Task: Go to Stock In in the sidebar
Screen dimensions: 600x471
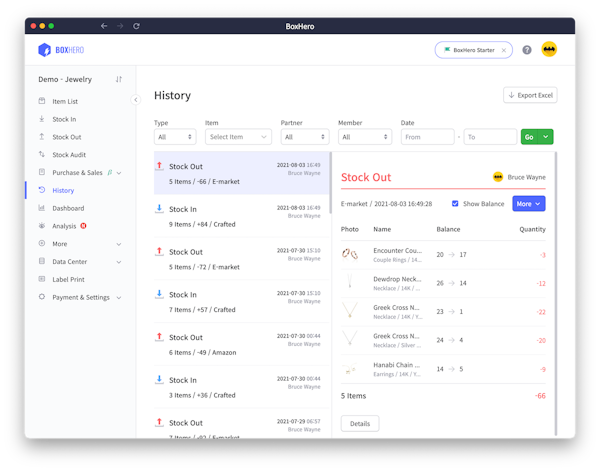Action: tap(64, 119)
